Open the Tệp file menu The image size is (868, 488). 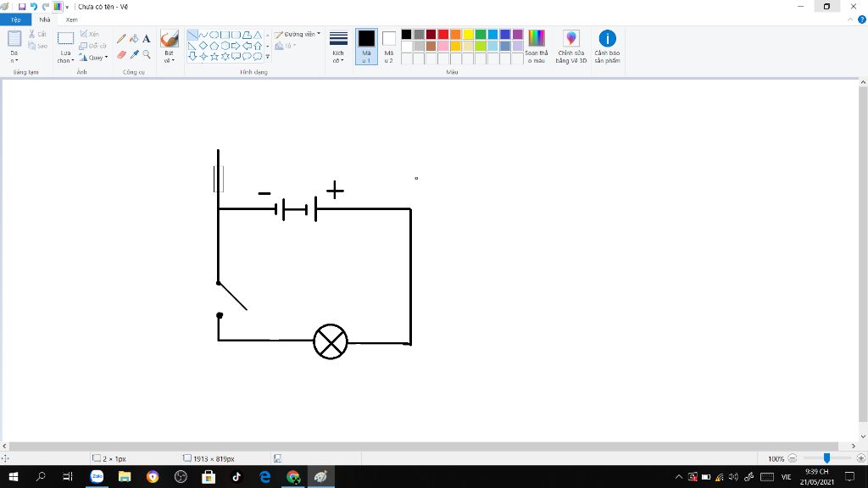pos(15,19)
